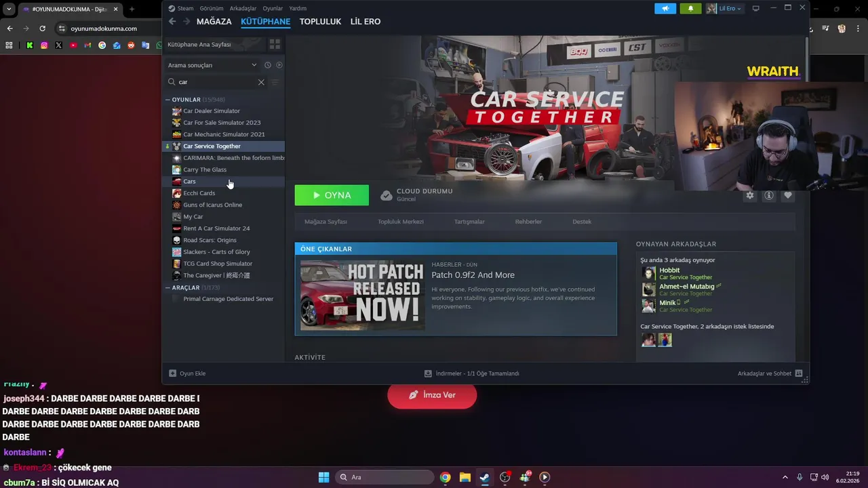The height and width of the screenshot is (488, 868).
Task: Open the Steam announcements megaphone icon
Action: point(665,8)
